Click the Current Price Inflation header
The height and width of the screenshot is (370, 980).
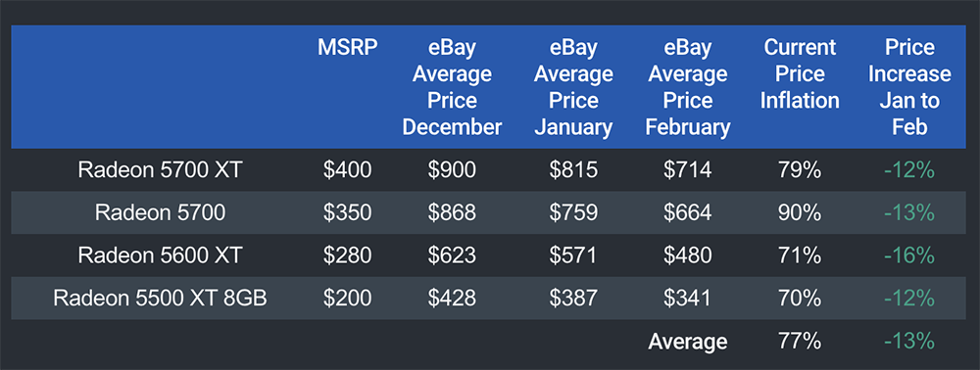coord(800,74)
